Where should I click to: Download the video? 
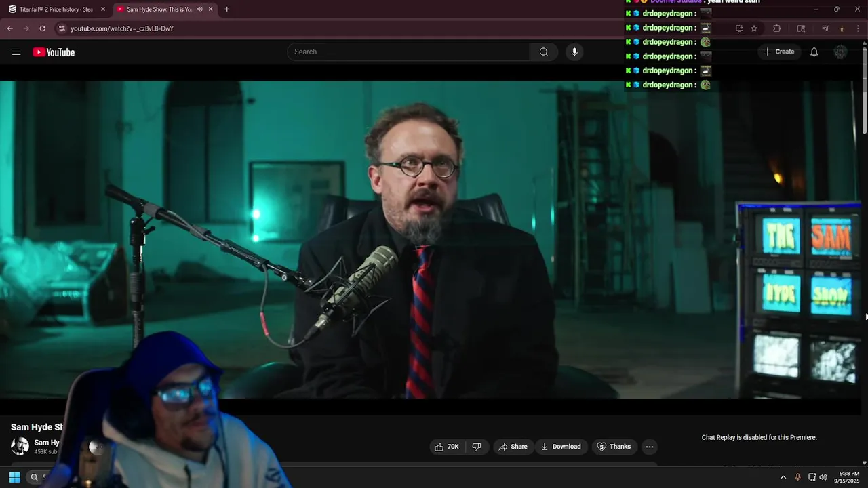pos(561,447)
